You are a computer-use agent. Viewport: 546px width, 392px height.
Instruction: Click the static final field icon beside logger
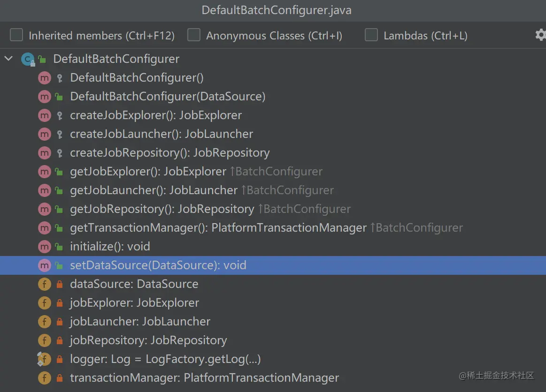pyautogui.click(x=44, y=359)
